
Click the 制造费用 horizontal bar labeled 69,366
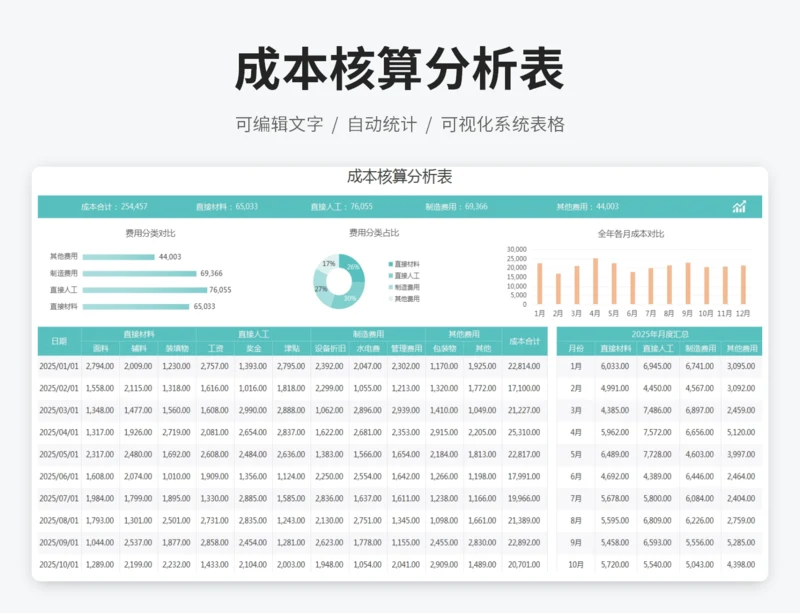[139, 274]
